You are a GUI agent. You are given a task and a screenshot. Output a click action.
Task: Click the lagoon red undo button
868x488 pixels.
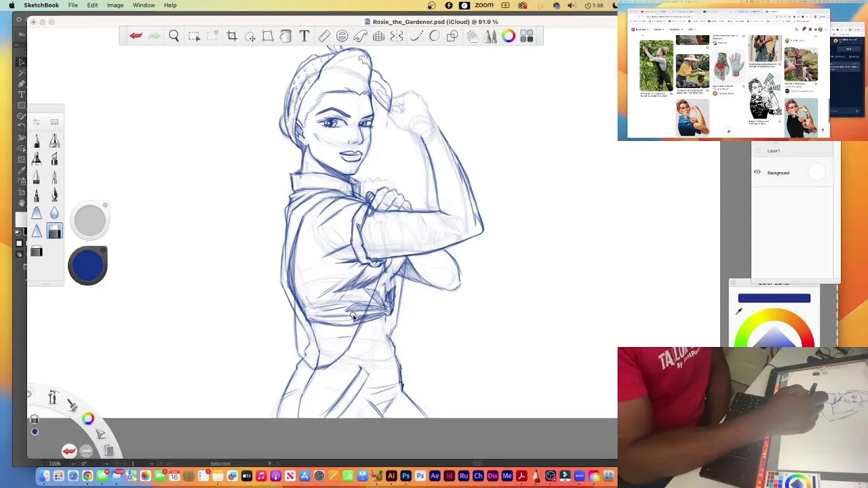click(x=68, y=451)
